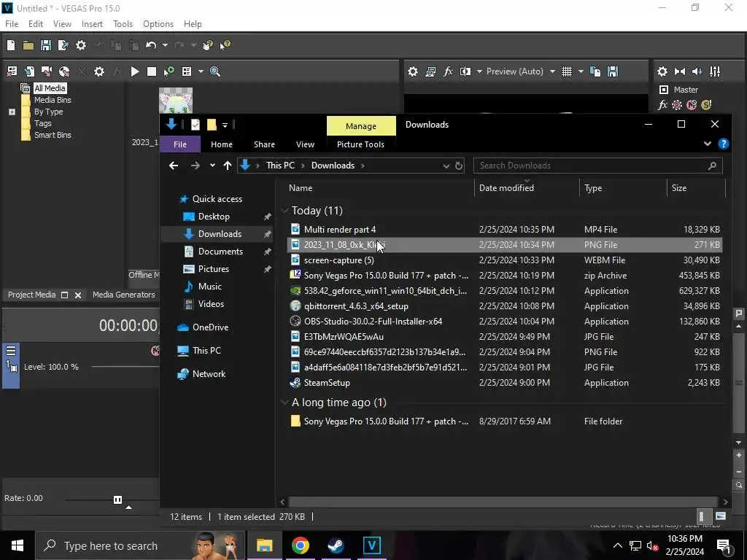Viewport: 747px width, 560px height.
Task: Click Remove Unused Media in Project Media toolbar
Action: pos(12,71)
